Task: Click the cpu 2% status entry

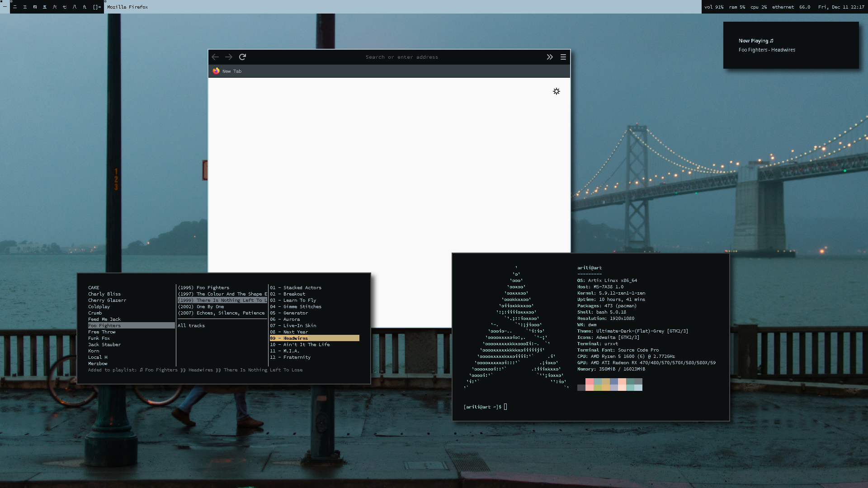Action: pos(759,7)
